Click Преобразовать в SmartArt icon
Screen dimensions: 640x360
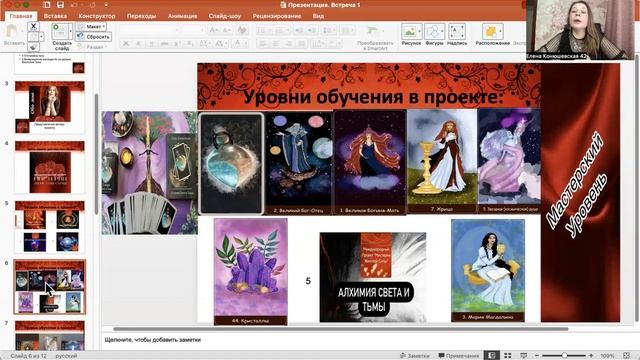[x=372, y=31]
